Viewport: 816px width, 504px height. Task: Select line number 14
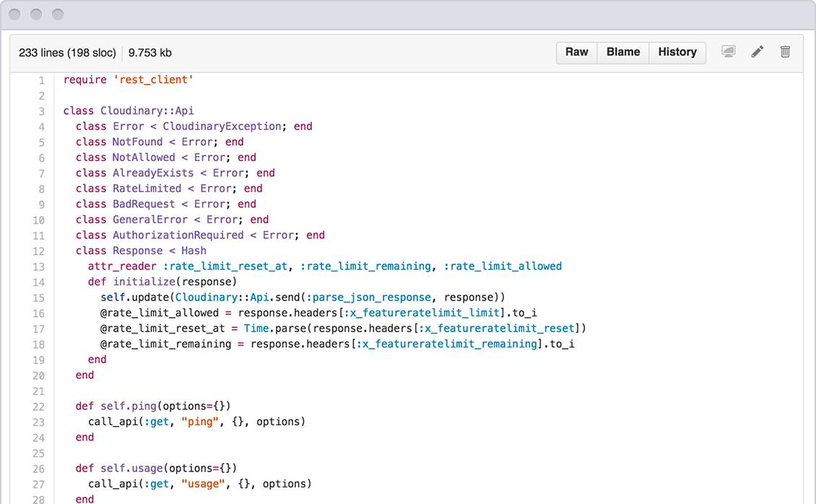pos(38,282)
